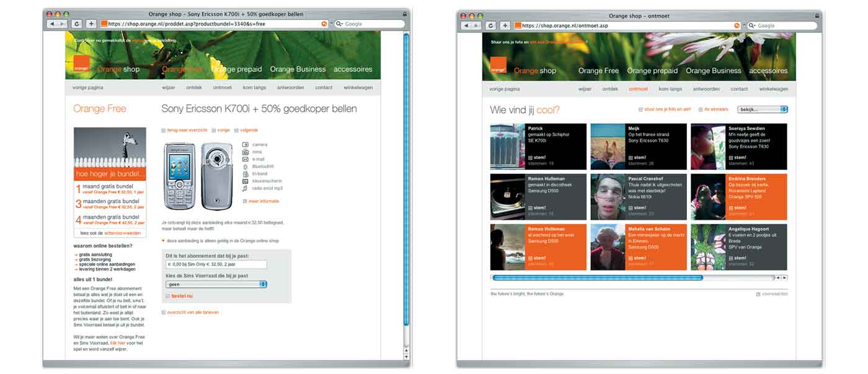This screenshot has height=374, width=868.
Task: Click the 'klik hier' link in the sidebar text
Action: point(118,342)
